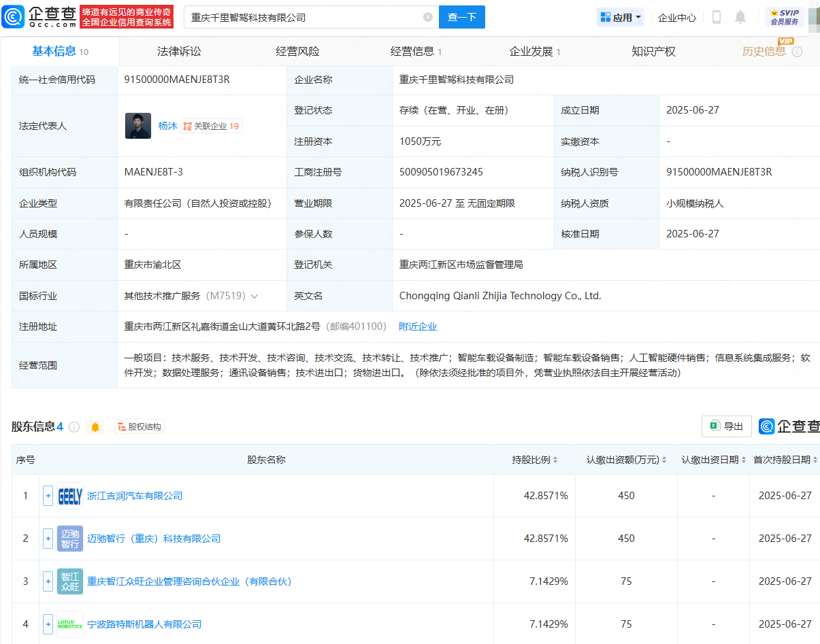Click the orange bell beside 股东信息

pyautogui.click(x=95, y=427)
